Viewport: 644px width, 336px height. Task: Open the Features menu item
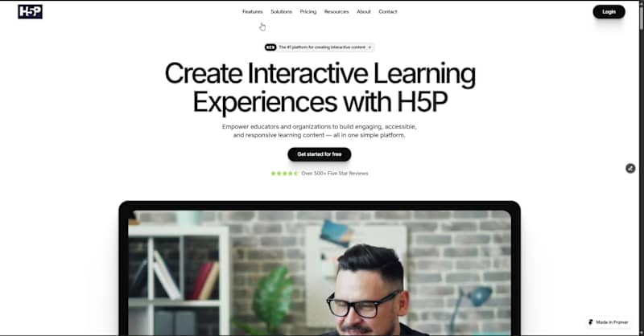(252, 11)
